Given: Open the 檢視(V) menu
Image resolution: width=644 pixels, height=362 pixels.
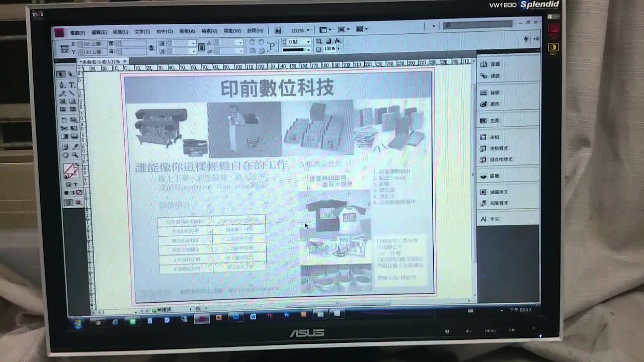Looking at the screenshot, I should click(x=209, y=31).
